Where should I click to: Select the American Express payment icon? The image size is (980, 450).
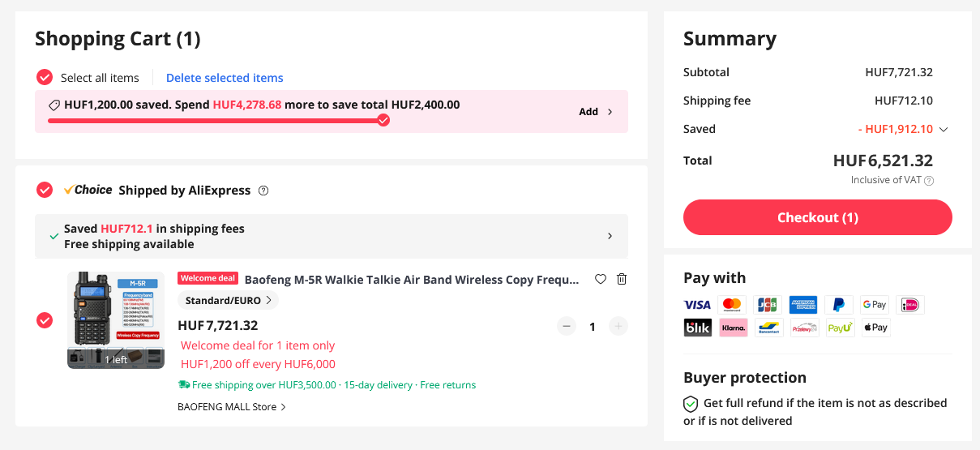pyautogui.click(x=803, y=305)
